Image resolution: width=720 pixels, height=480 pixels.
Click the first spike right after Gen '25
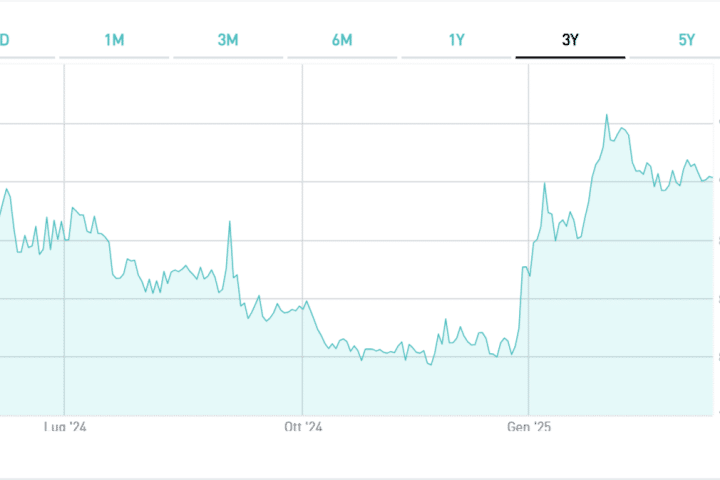[x=544, y=184]
